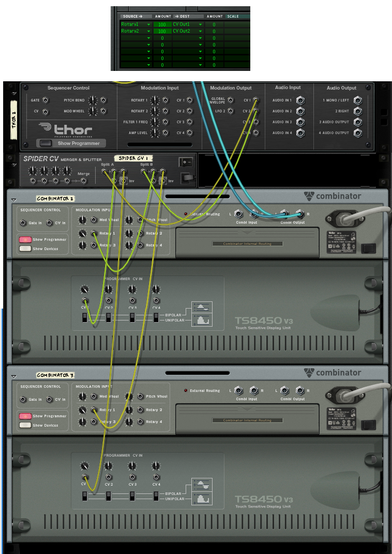Click Thor's Gate input jack
The width and height of the screenshot is (392, 554).
(x=46, y=100)
